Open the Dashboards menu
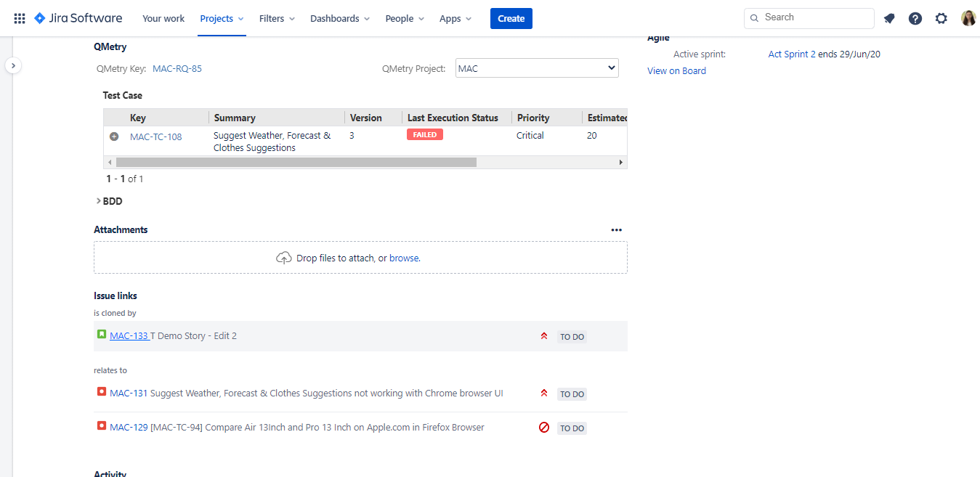980x477 pixels. (340, 19)
